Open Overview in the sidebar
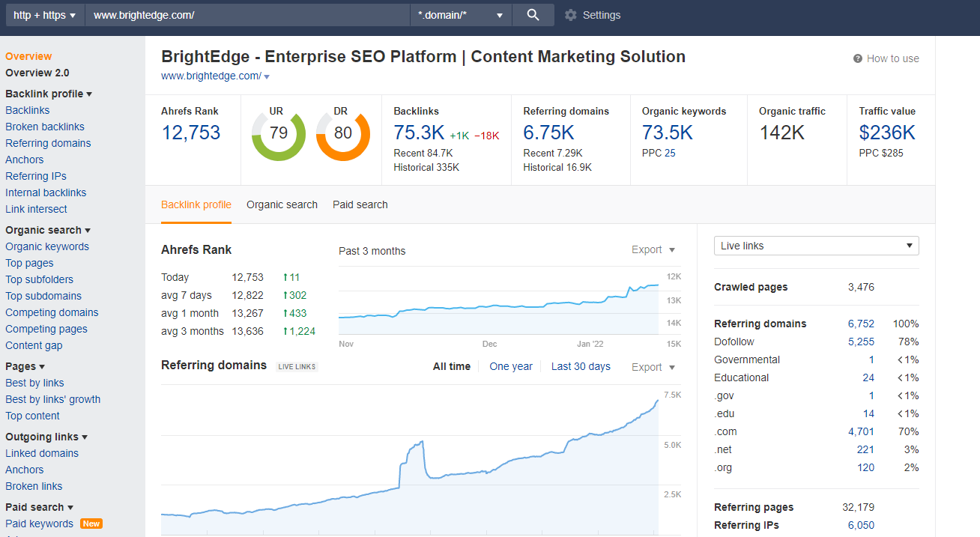980x537 pixels. coord(28,56)
